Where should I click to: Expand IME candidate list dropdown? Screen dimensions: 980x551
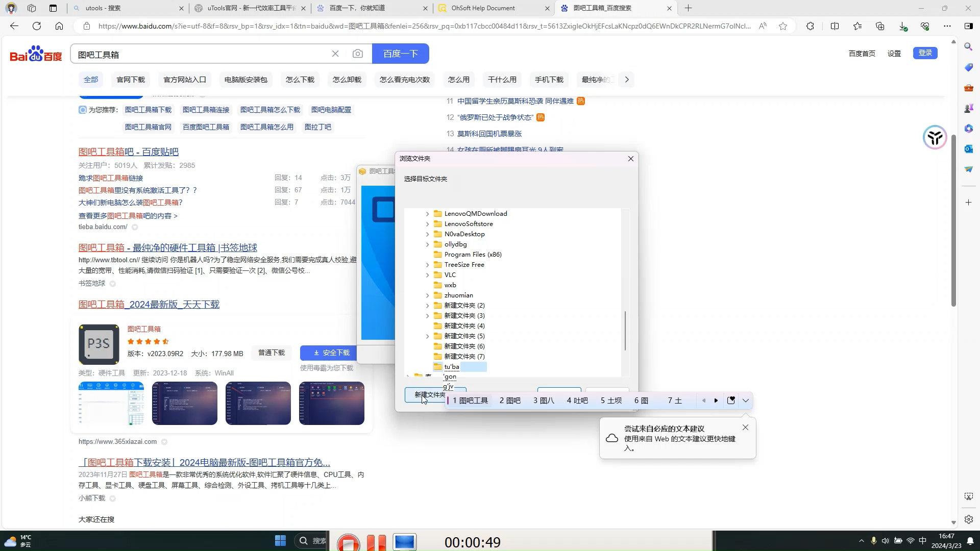click(746, 400)
